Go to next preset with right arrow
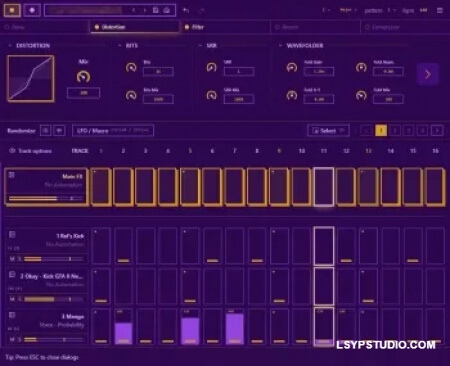 coord(145,10)
